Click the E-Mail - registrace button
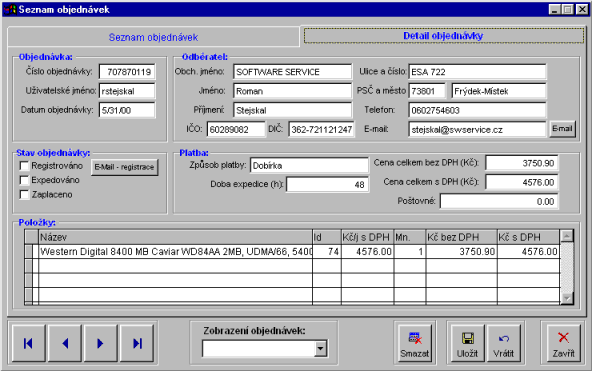Screen dimensions: 592x371 pos(124,167)
